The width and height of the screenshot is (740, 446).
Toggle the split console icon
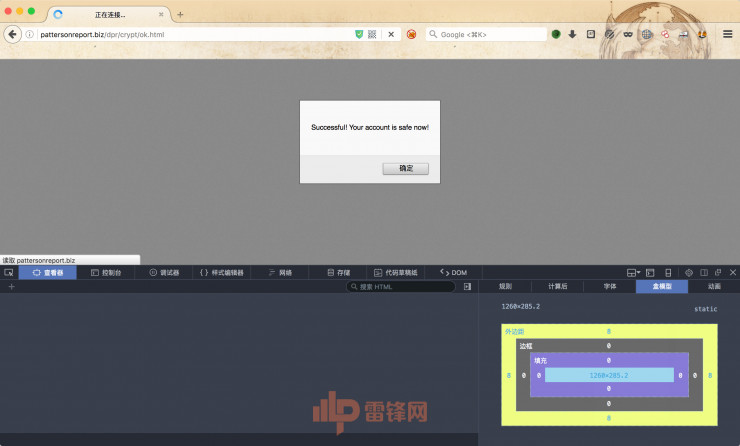650,272
